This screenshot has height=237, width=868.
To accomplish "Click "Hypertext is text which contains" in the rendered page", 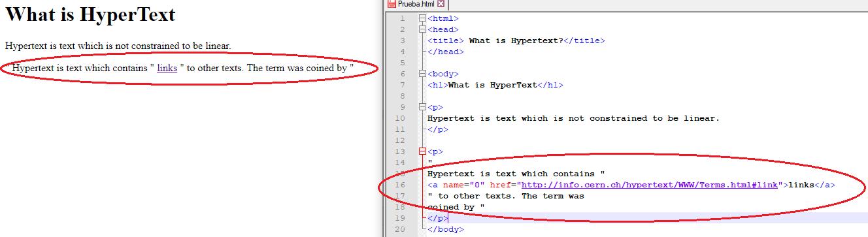I will (x=80, y=68).
